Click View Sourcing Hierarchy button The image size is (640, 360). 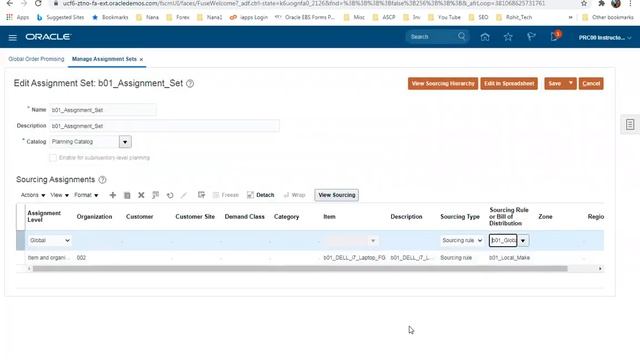click(x=443, y=83)
